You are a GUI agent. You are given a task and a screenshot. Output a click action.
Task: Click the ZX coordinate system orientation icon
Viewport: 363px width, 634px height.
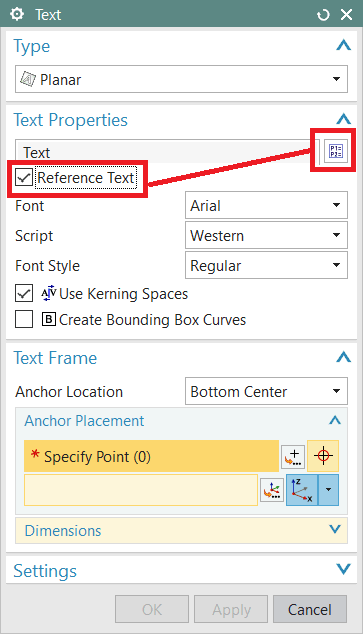[x=302, y=490]
